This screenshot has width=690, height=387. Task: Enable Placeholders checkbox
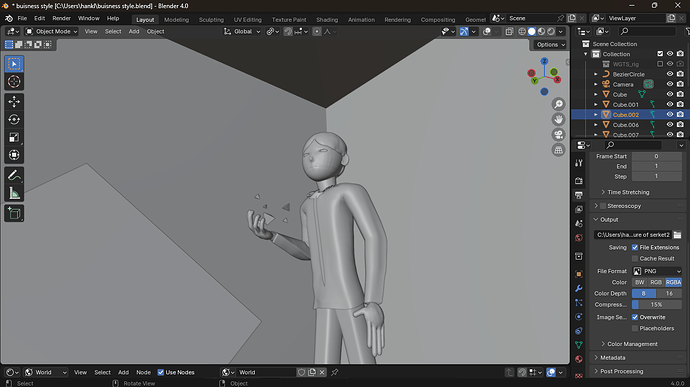[x=635, y=328]
